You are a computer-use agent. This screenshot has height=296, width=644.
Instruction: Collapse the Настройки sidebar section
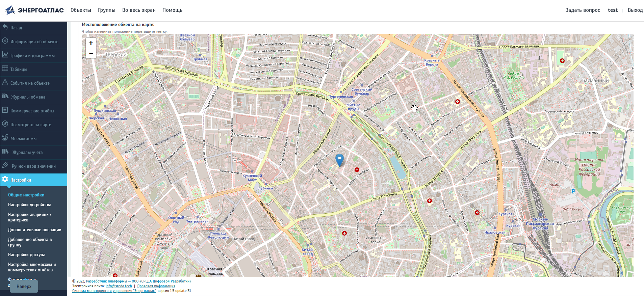[33, 180]
